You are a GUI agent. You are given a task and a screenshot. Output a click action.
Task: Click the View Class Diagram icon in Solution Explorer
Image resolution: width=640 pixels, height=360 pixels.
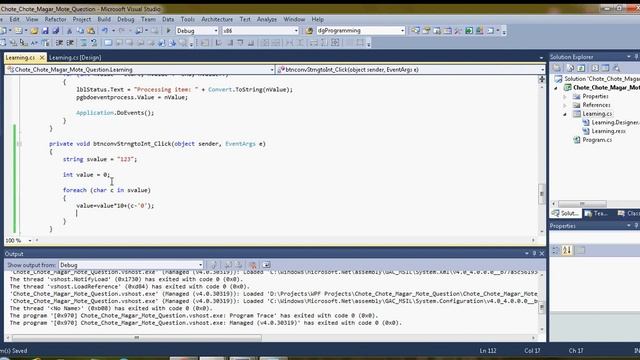[616, 68]
